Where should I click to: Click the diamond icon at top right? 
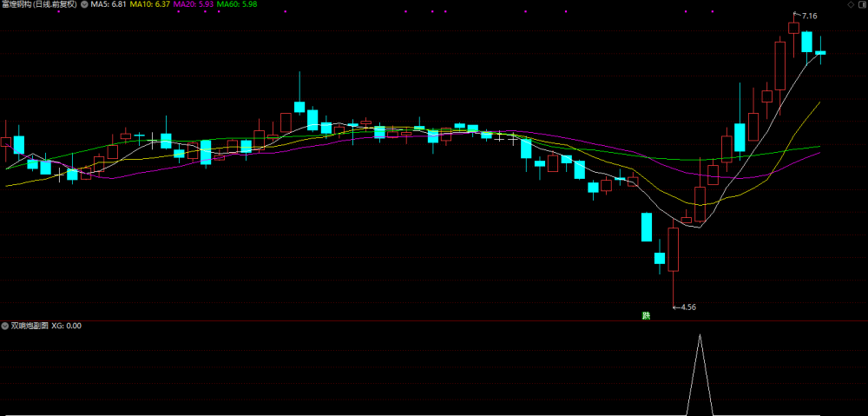tap(851, 4)
